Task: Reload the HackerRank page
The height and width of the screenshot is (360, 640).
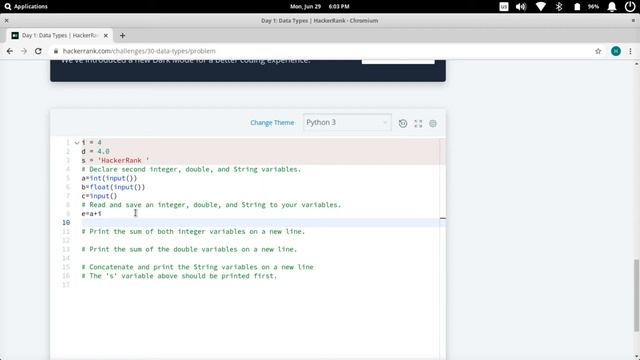Action: pyautogui.click(x=38, y=51)
